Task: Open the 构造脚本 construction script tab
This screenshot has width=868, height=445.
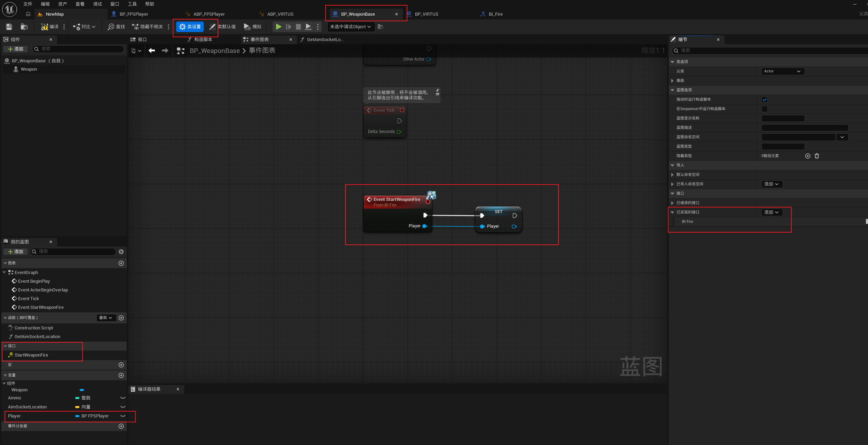Action: tap(200, 40)
